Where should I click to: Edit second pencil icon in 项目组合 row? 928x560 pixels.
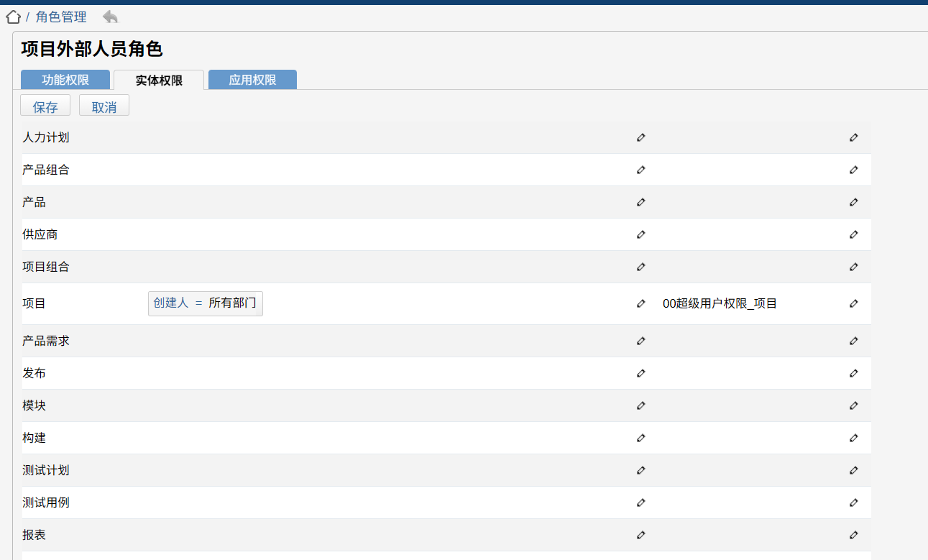coord(854,267)
